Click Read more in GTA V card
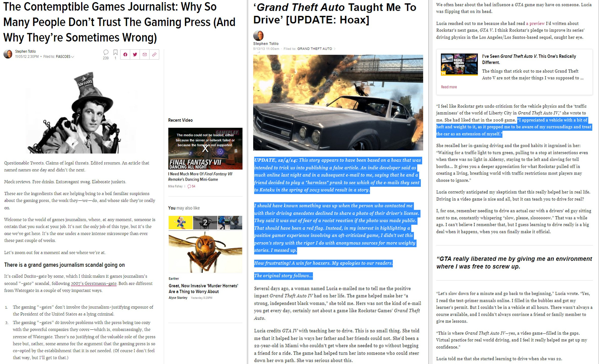Viewport: 599px width, 364px height. click(x=449, y=87)
